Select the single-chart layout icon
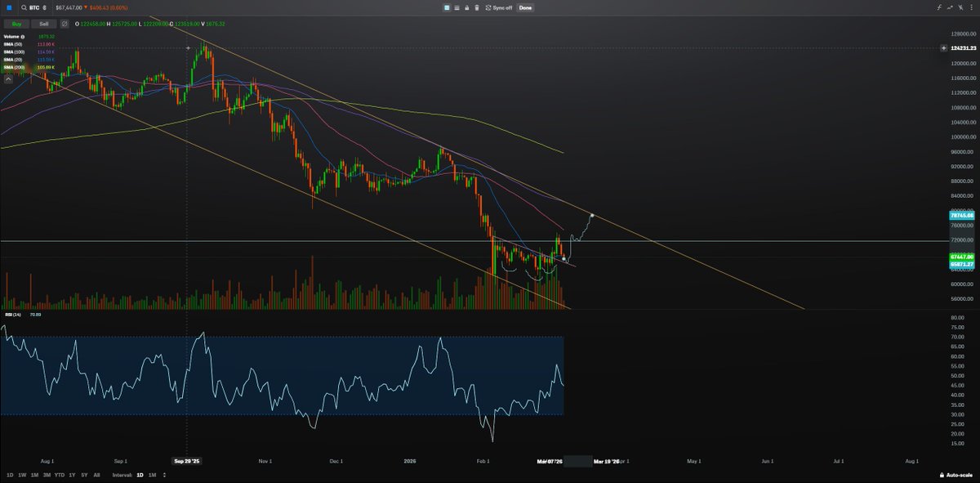Image resolution: width=980 pixels, height=483 pixels. coord(447,7)
